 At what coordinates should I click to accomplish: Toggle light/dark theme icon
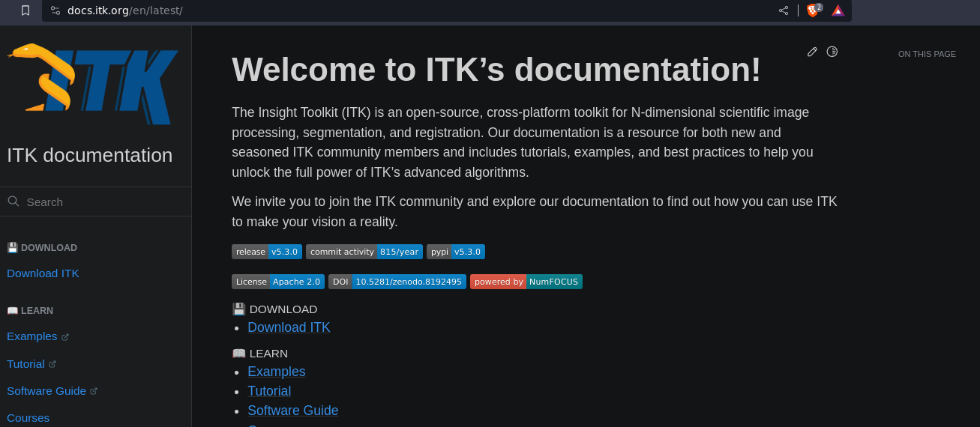pyautogui.click(x=832, y=52)
